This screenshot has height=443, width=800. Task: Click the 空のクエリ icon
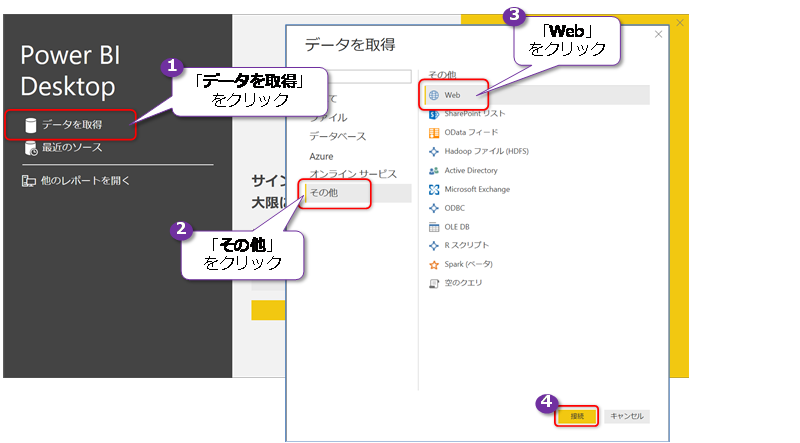(434, 283)
